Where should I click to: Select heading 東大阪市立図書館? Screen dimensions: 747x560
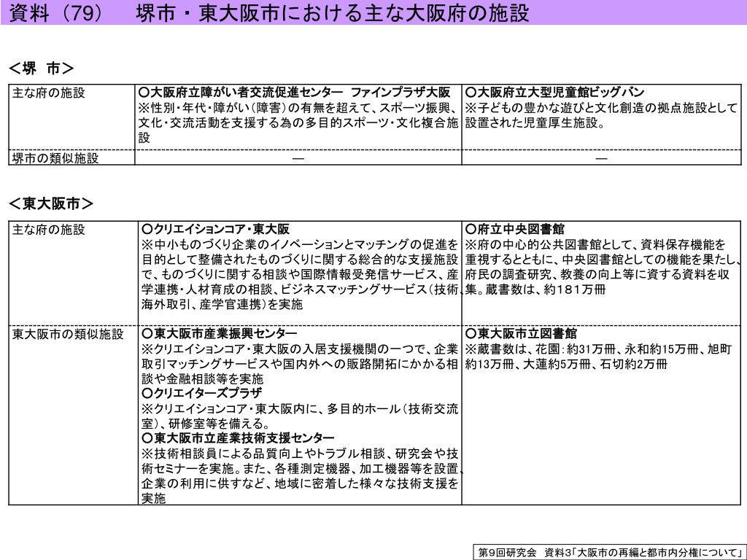click(521, 333)
